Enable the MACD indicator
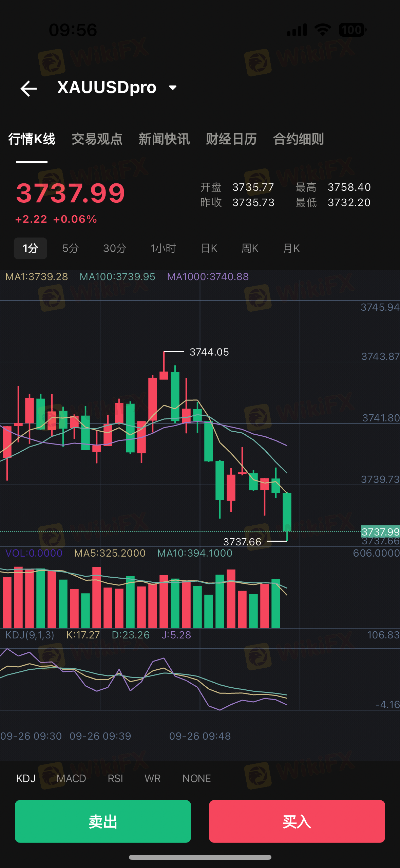The height and width of the screenshot is (868, 400). pos(71,778)
